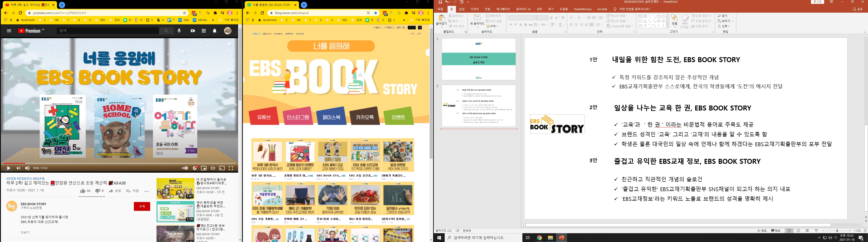
Task: Open the YouTube hamburger guide menu
Action: 9,31
